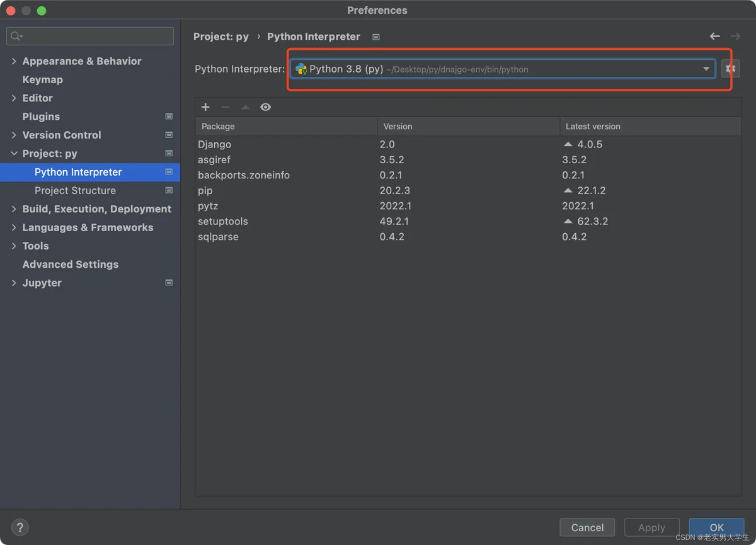
Task: Click the upgrade arrow next to 22.1.2
Action: 568,190
